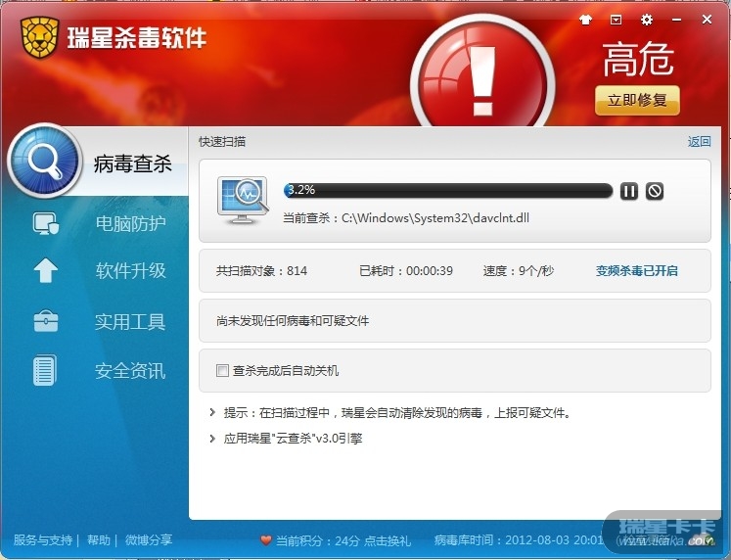Viewport: 731px width, 560px height.
Task: Open the title bar dropdown menu icon
Action: coord(616,20)
